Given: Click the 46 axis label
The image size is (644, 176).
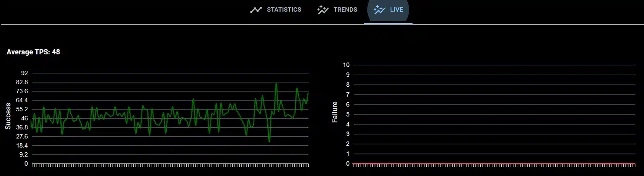Looking at the screenshot, I should click(24, 118).
